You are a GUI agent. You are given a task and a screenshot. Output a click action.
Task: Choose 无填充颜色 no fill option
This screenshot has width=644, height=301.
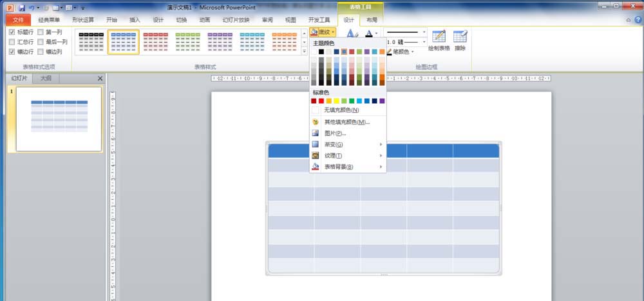(348, 110)
